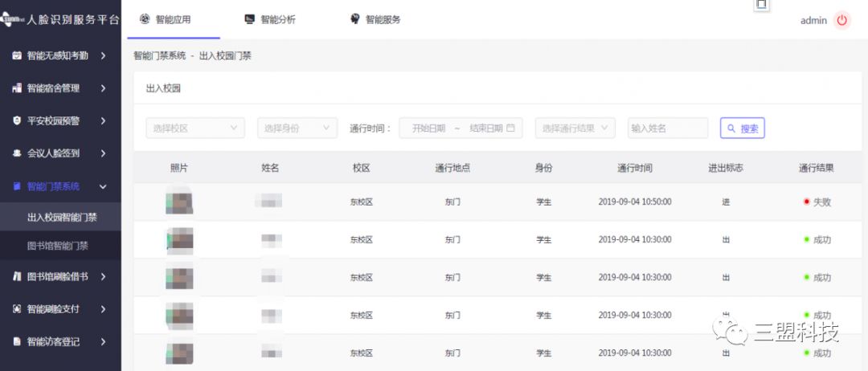Viewport: 868px width, 371px height.
Task: Click the 图书馆刷脸借书 book icon
Action: click(17, 276)
